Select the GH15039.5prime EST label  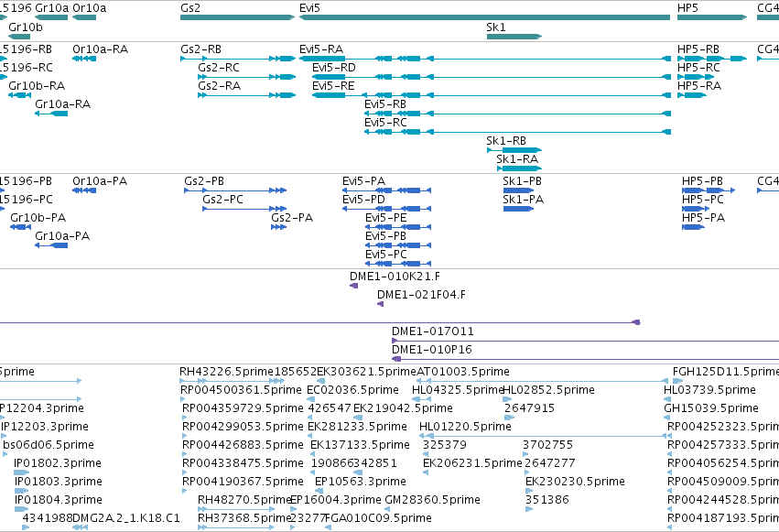(x=711, y=408)
